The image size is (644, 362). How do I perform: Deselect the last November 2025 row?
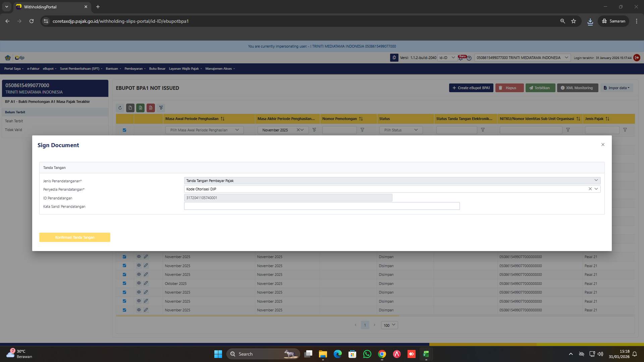[124, 310]
